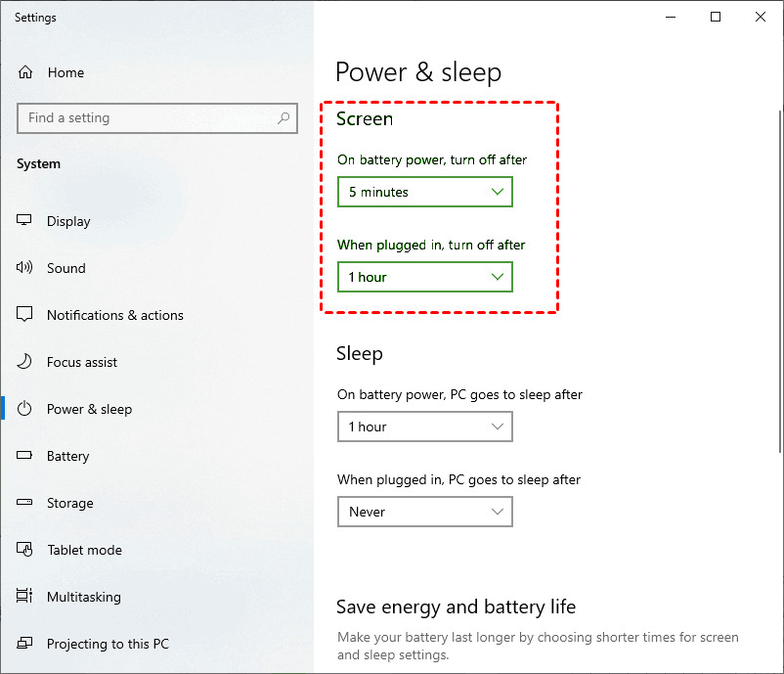This screenshot has height=674, width=784.
Task: Click the Display monitor icon
Action: point(24,220)
